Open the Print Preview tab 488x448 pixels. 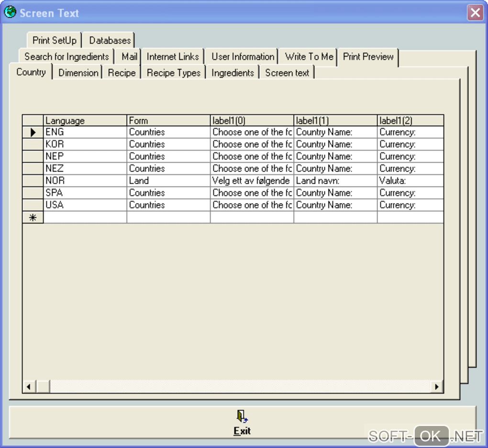(368, 56)
